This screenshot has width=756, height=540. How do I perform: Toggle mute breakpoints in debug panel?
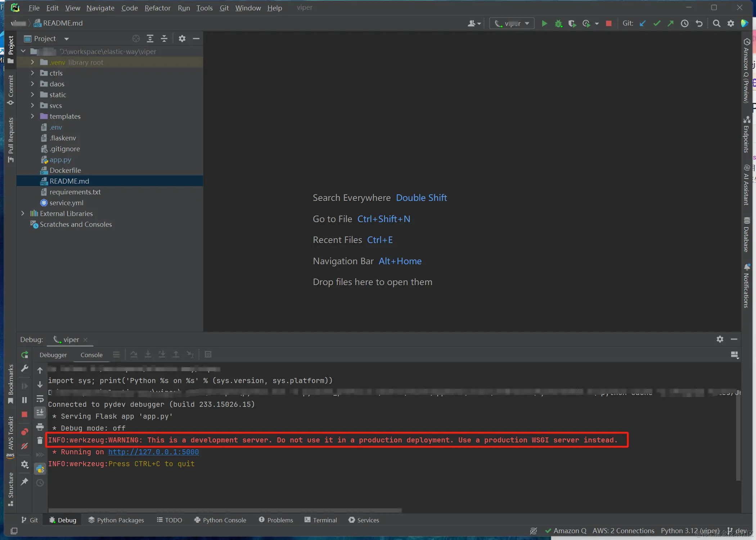pos(24,446)
